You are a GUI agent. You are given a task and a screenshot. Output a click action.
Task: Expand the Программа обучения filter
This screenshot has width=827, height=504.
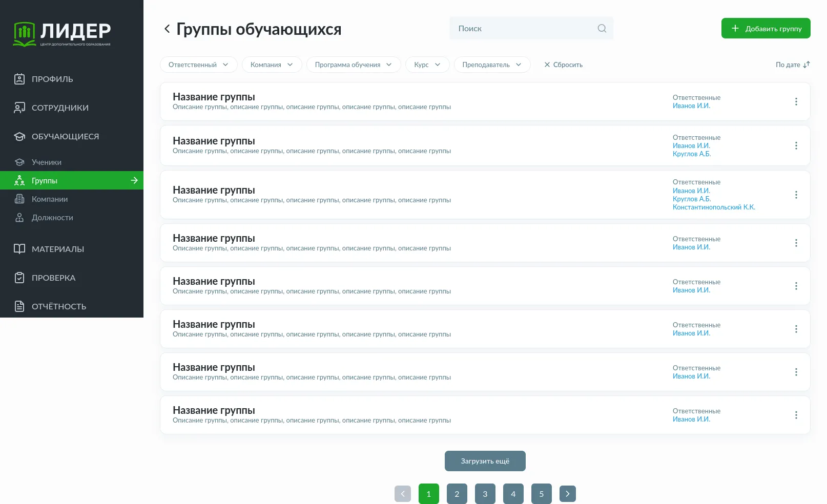354,65
